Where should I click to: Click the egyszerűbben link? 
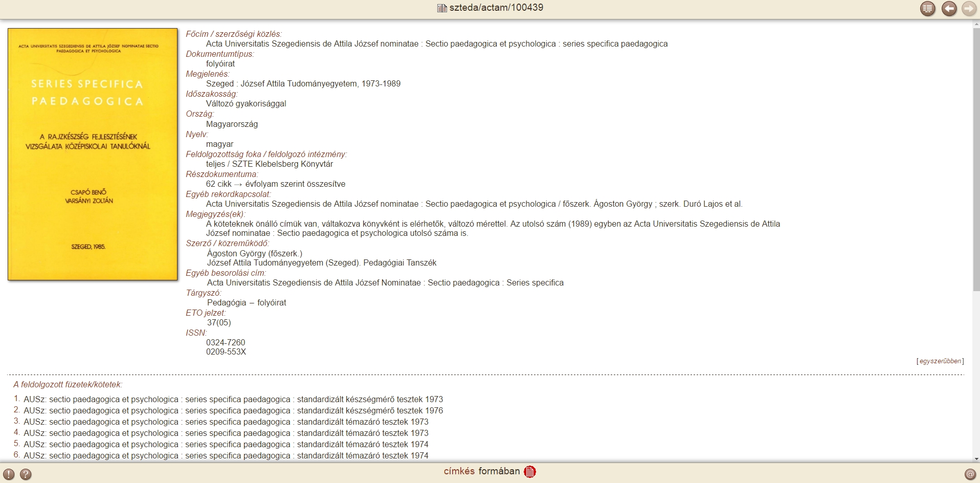point(940,361)
